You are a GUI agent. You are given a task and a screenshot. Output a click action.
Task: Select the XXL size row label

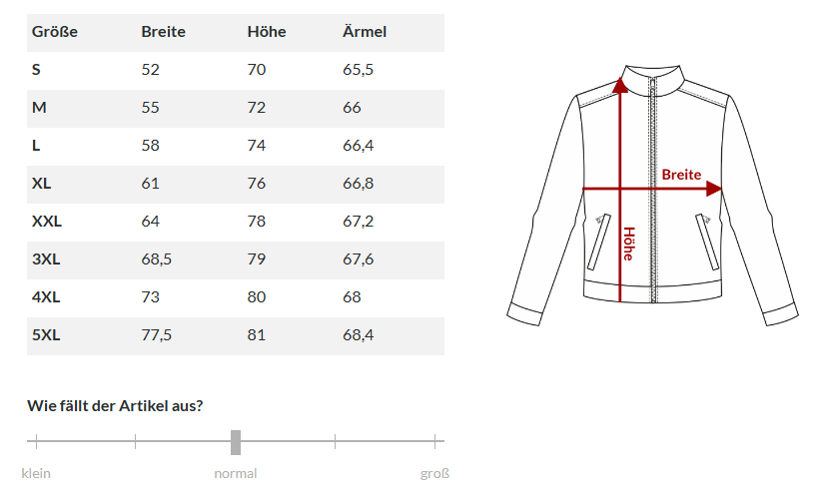click(47, 222)
